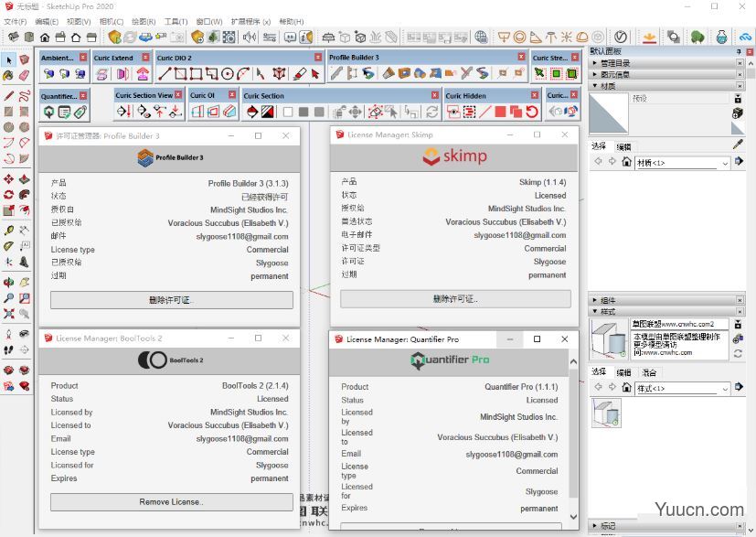Switch to 编辑 tab in materials panel
Viewport: 756px width, 537px height.
click(x=623, y=146)
